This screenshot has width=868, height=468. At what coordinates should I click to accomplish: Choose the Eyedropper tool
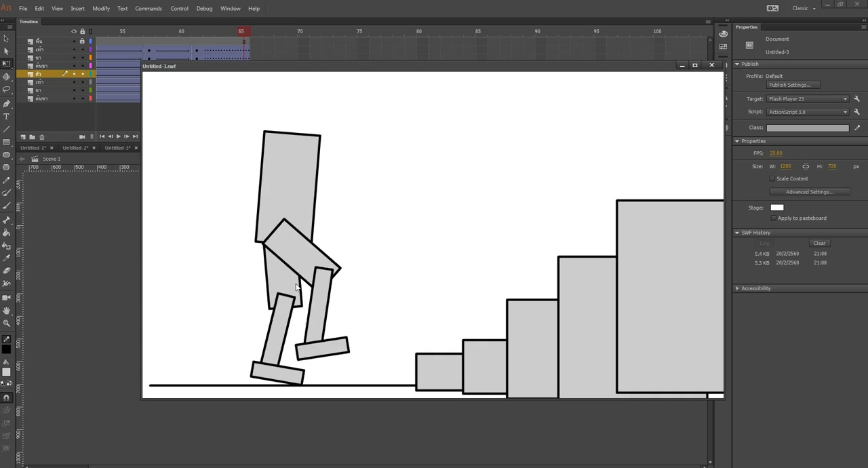(x=6, y=258)
